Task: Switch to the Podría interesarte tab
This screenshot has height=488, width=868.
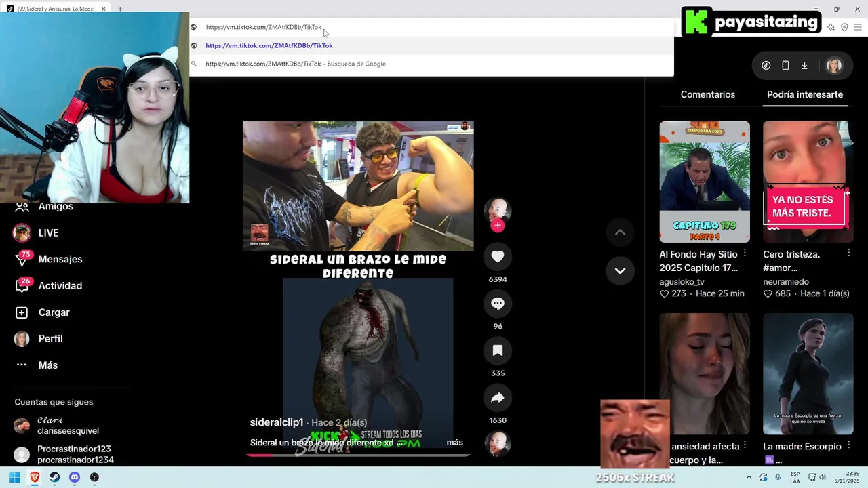Action: click(x=805, y=94)
